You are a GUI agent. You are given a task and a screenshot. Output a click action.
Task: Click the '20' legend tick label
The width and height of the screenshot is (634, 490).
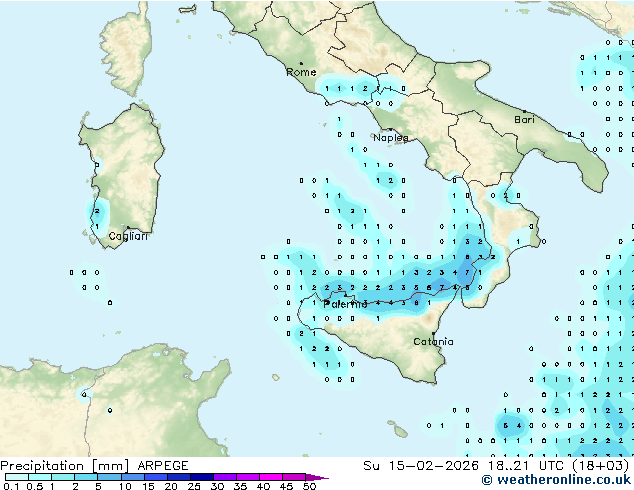[171, 486]
